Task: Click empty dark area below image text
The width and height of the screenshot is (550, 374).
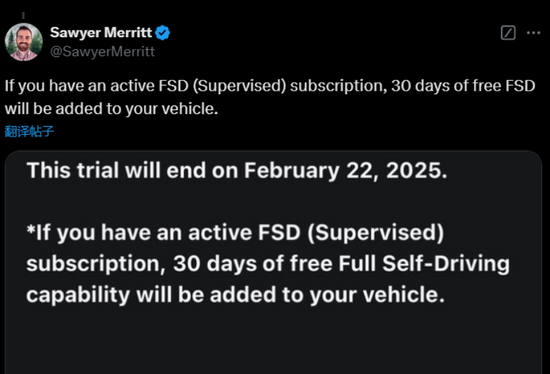Action: (x=273, y=340)
